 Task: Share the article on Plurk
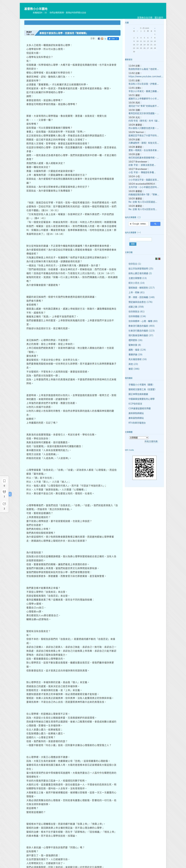click(x=102, y=39)
